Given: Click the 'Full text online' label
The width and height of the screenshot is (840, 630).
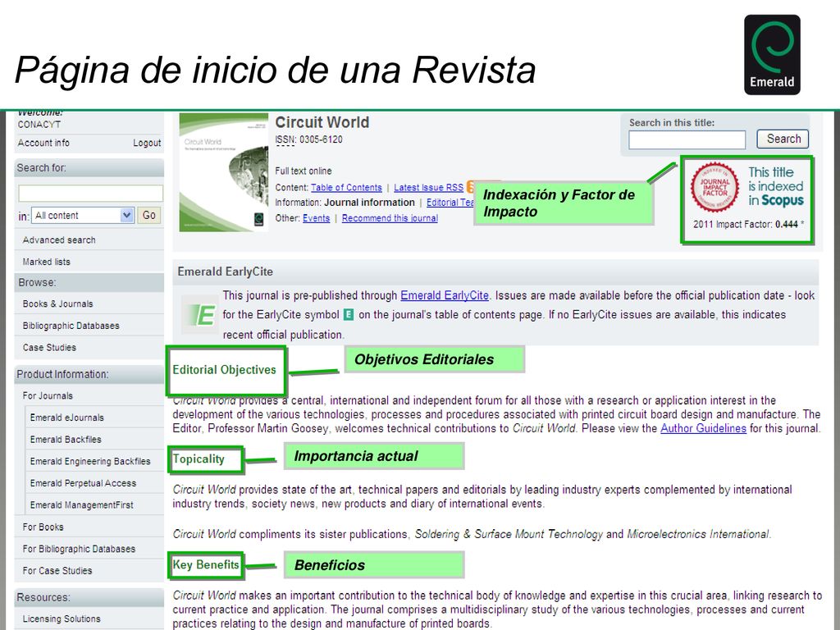Looking at the screenshot, I should [x=304, y=171].
